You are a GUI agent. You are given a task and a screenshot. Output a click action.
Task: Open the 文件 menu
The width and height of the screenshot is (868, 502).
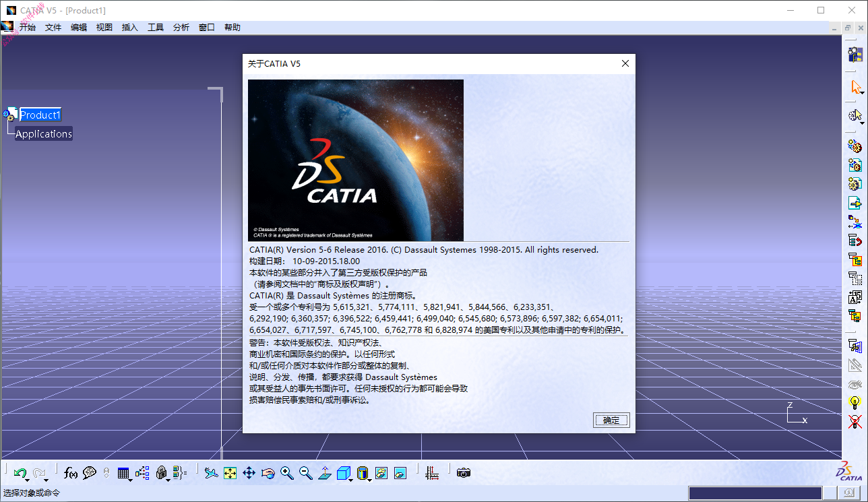(53, 28)
